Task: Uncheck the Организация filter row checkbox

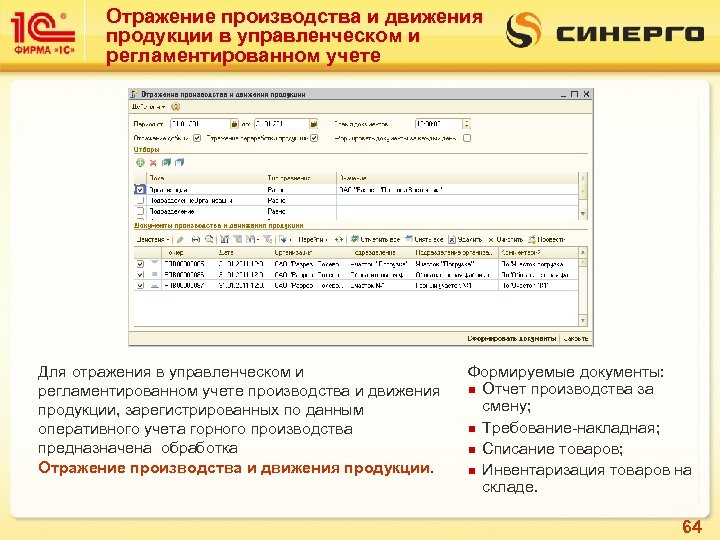Action: coord(140,189)
